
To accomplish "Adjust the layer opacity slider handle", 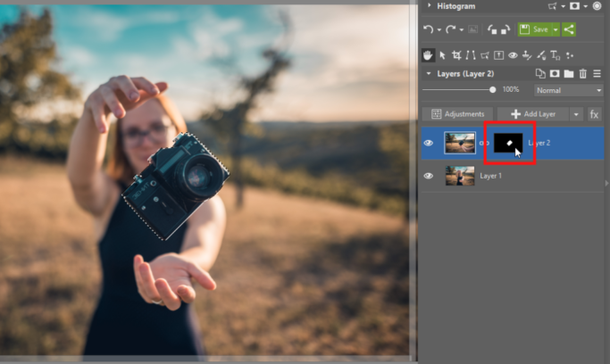I will 492,90.
